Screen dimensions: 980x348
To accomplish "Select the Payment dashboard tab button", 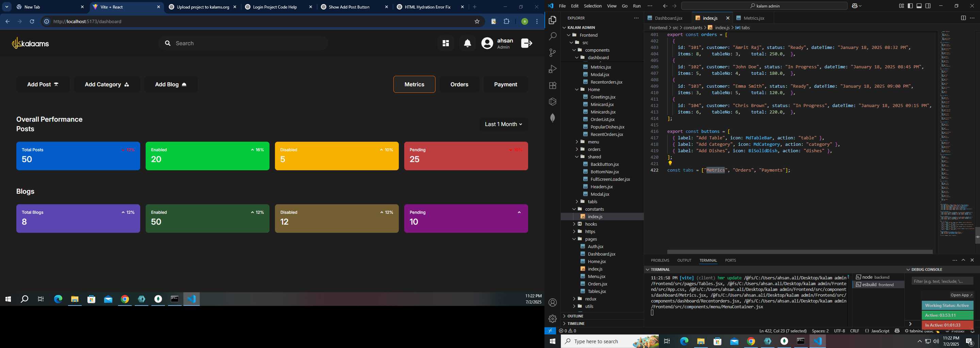I will tap(505, 84).
